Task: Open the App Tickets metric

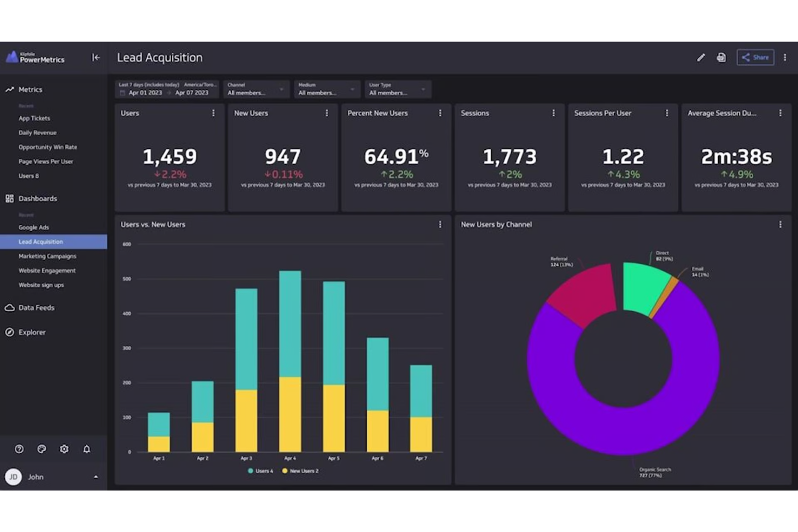Action: [34, 118]
